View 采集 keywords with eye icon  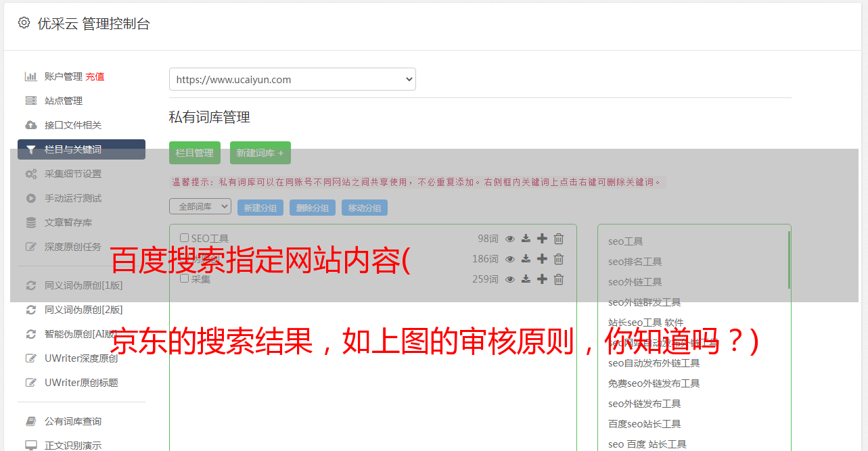(x=510, y=279)
